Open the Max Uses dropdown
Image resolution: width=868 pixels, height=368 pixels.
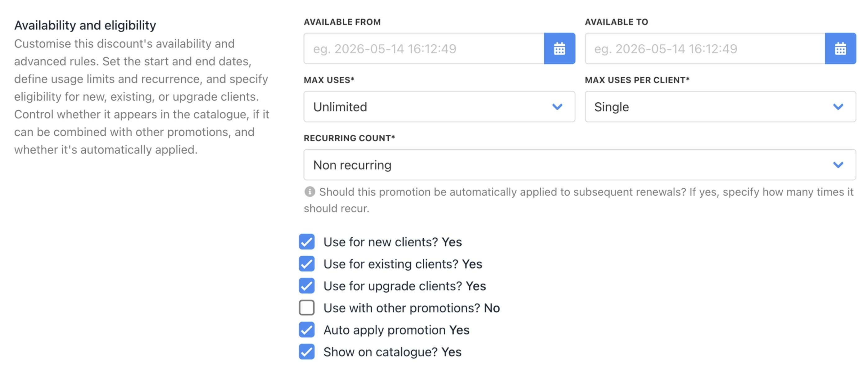pos(439,107)
